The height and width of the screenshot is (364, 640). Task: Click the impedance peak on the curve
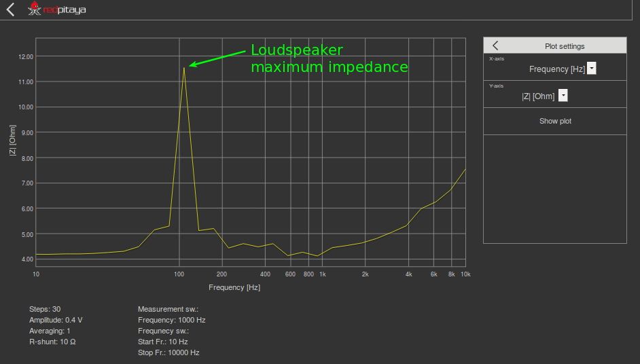pyautogui.click(x=184, y=68)
